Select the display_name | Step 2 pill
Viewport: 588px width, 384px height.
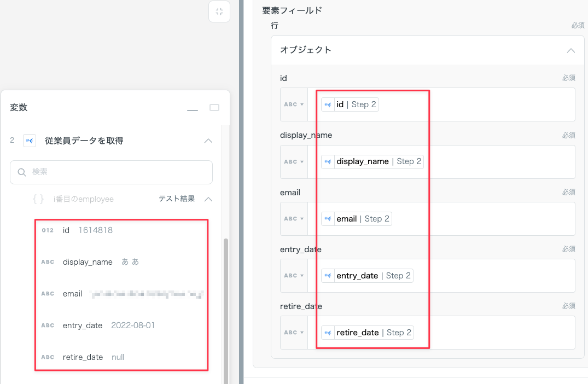pyautogui.click(x=372, y=161)
